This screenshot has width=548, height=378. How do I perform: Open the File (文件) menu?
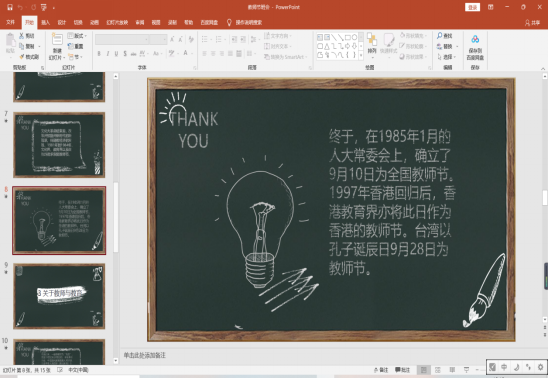pos(10,22)
